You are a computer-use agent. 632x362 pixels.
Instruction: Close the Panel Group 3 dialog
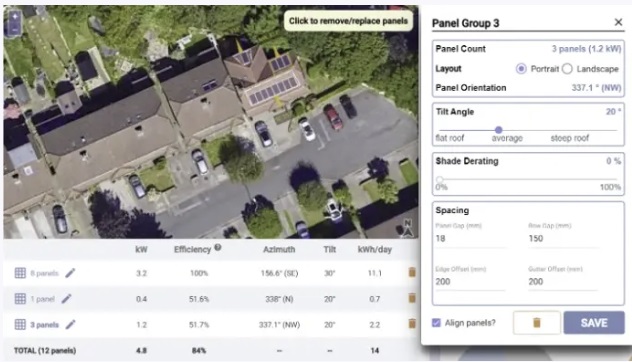(x=618, y=22)
